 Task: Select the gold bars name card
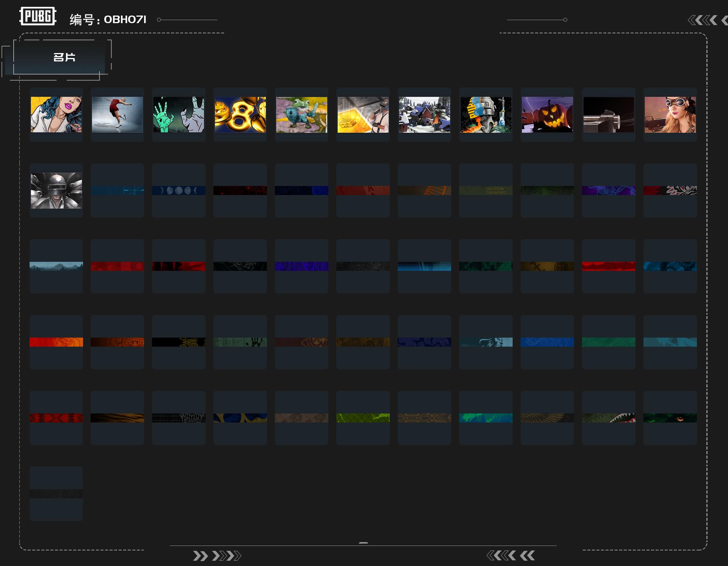[x=363, y=114]
